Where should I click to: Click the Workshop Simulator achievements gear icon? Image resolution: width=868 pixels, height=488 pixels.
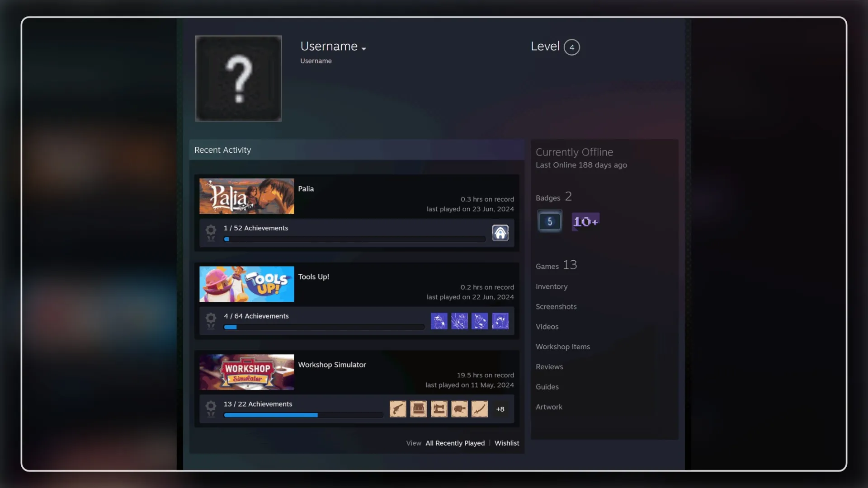point(211,408)
